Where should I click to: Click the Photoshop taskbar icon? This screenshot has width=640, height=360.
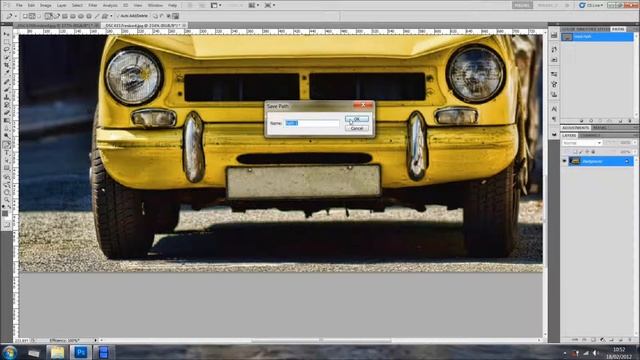tap(80, 352)
